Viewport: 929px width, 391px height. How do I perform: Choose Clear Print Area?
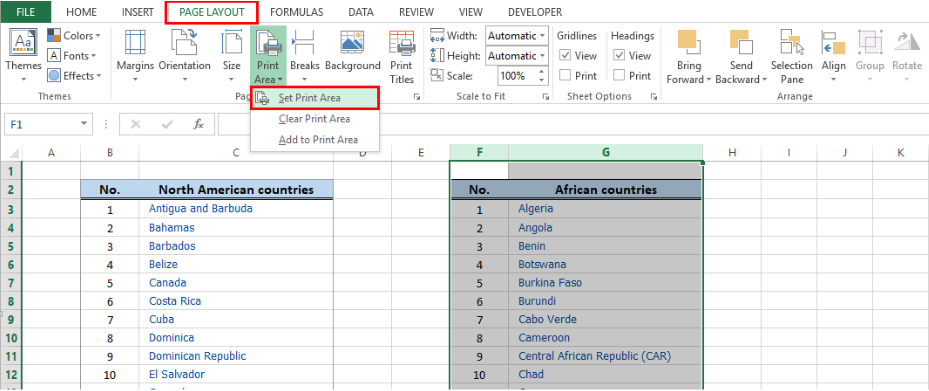click(x=315, y=118)
